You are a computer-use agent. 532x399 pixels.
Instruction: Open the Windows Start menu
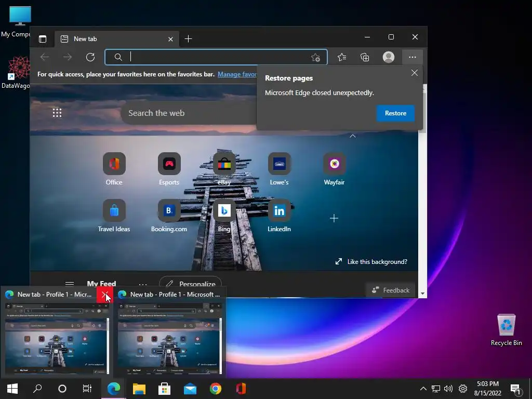[12, 389]
